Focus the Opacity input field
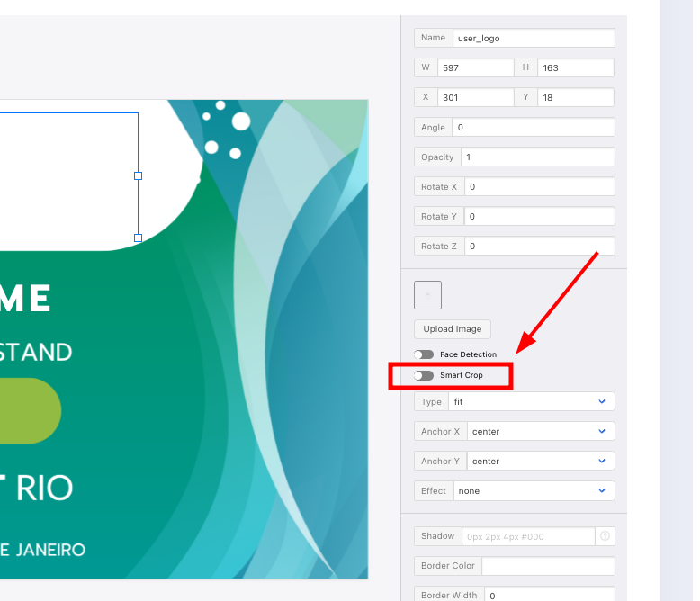Screen dimensions: 700x601 tap(537, 157)
